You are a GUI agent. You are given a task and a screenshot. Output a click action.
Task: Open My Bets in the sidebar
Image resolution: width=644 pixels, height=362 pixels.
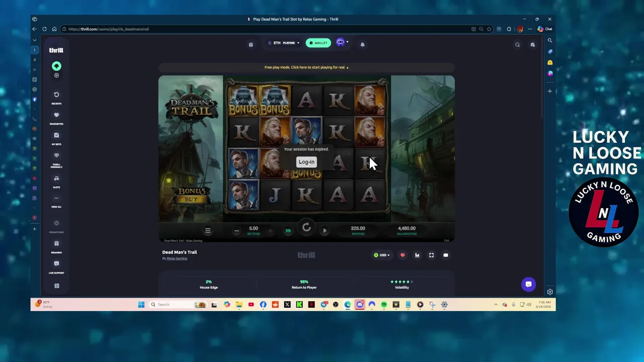click(56, 138)
